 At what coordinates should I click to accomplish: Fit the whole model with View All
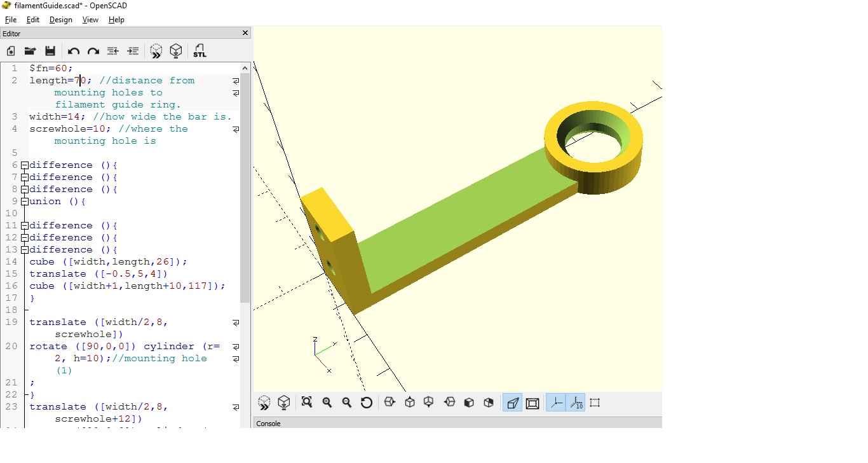(307, 403)
